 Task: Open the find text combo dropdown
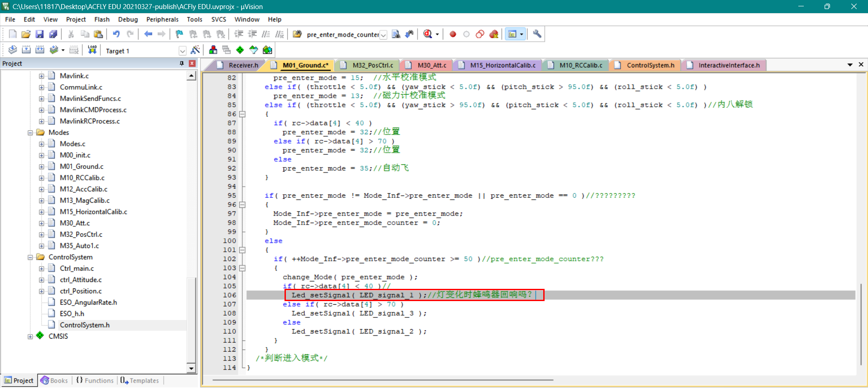[383, 35]
